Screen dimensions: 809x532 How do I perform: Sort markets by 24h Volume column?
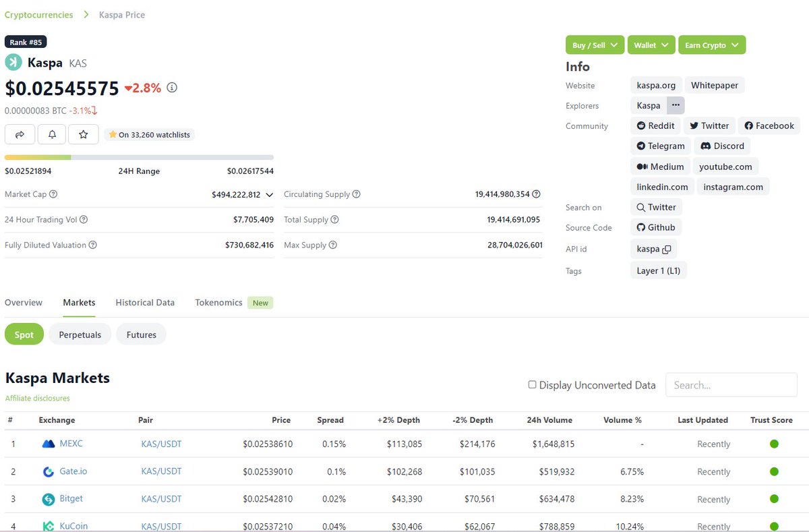(549, 420)
